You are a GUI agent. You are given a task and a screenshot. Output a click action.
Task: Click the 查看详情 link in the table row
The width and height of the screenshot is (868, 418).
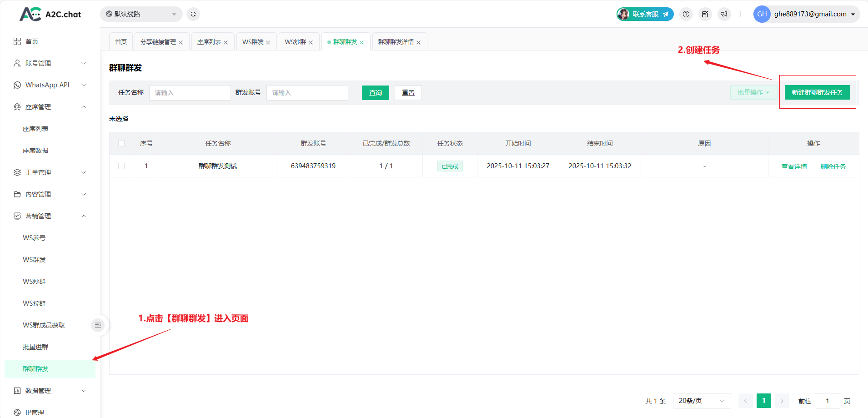click(x=794, y=166)
